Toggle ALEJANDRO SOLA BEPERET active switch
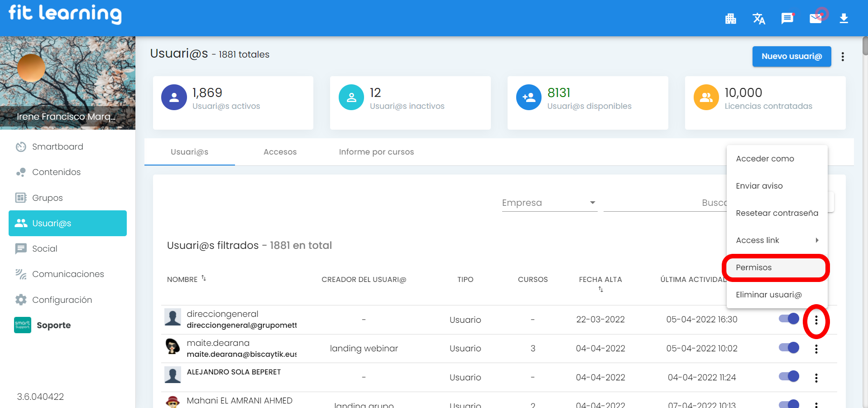Image resolution: width=868 pixels, height=408 pixels. (x=789, y=376)
